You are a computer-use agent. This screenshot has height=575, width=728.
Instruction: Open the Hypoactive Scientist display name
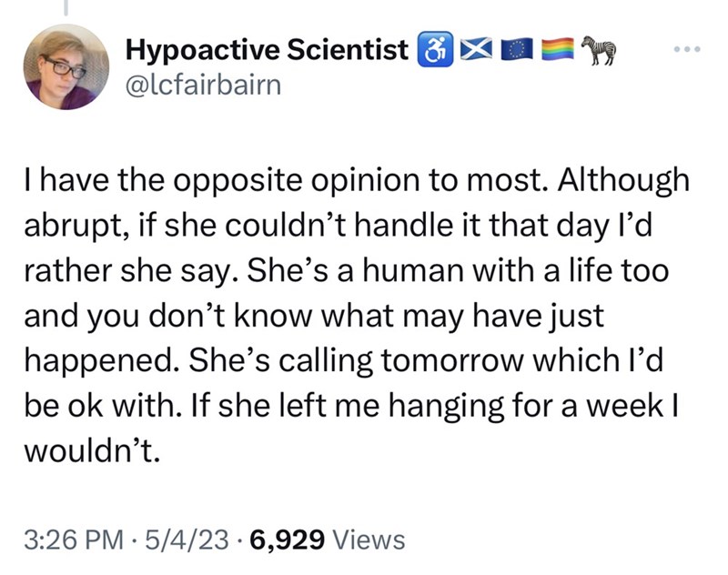click(267, 49)
